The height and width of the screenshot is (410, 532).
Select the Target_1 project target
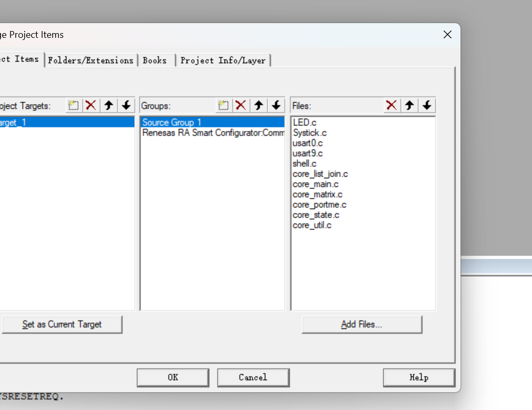click(67, 122)
